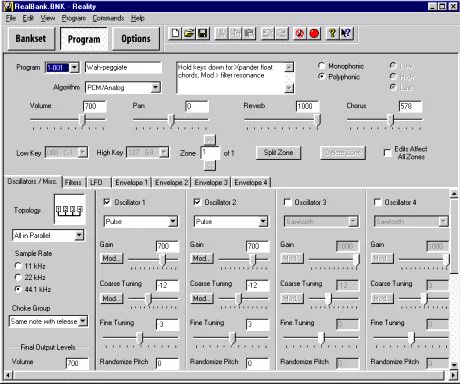Open the Edit menu
Image resolution: width=460 pixels, height=384 pixels.
[28, 18]
